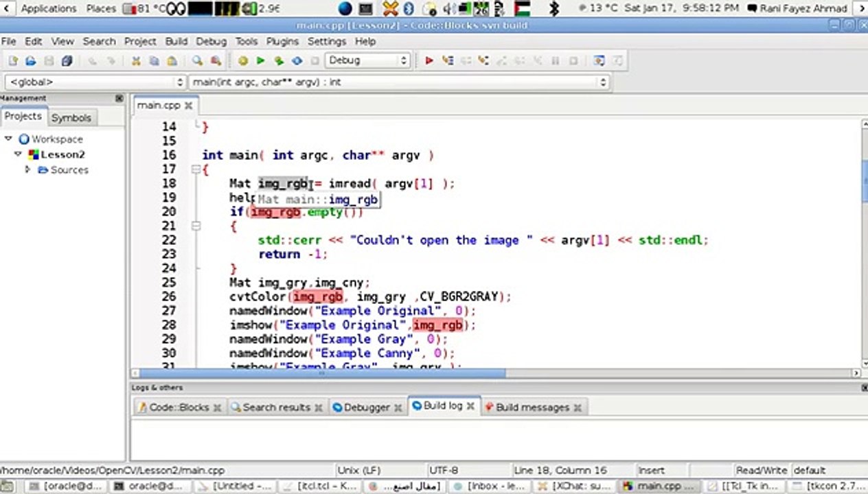Select the main.cpp editor tab
Image resolution: width=868 pixels, height=494 pixels.
(x=159, y=106)
